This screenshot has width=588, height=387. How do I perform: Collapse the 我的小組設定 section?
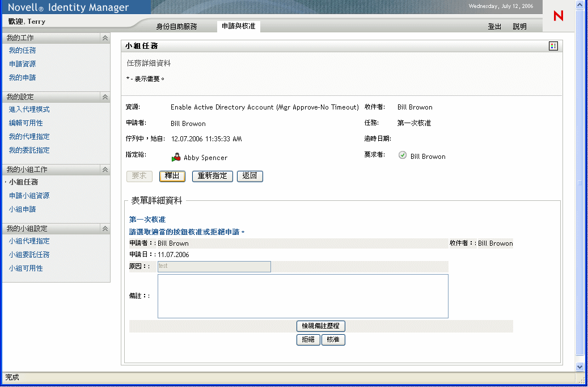coord(105,229)
